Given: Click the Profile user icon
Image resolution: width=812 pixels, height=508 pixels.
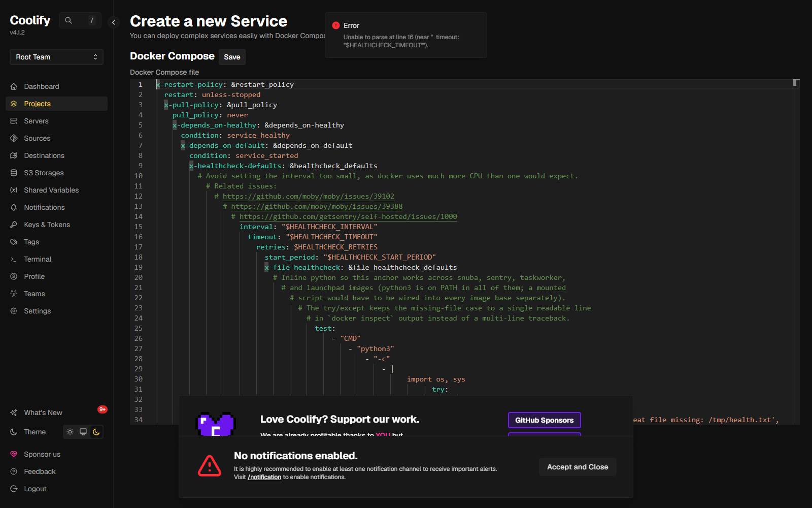Looking at the screenshot, I should click(x=14, y=276).
